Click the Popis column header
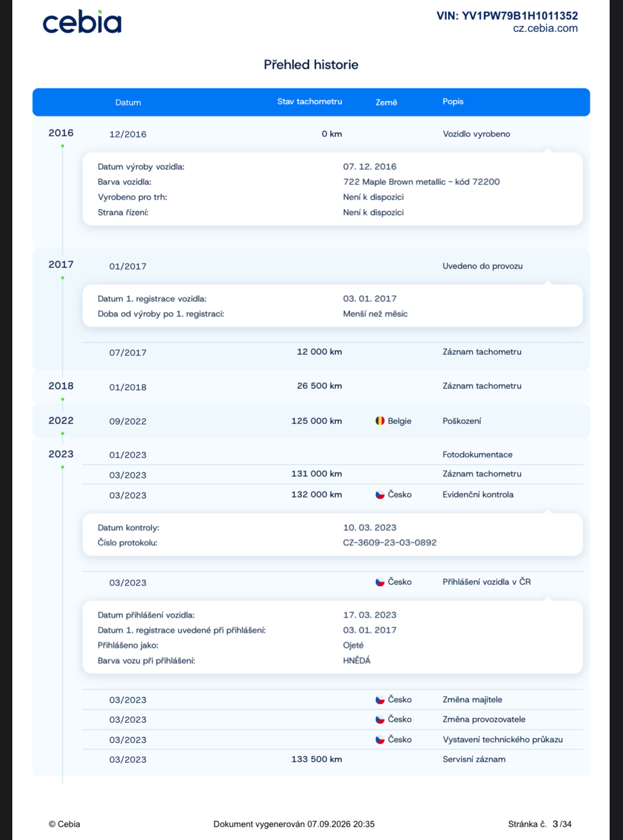 (x=453, y=101)
